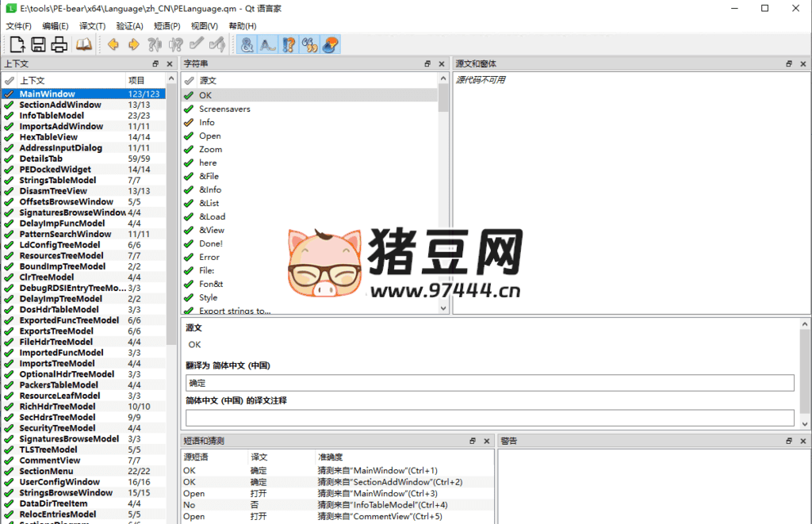Click the next unfinished item icon
Viewport: 812px width, 524px height.
[177, 44]
